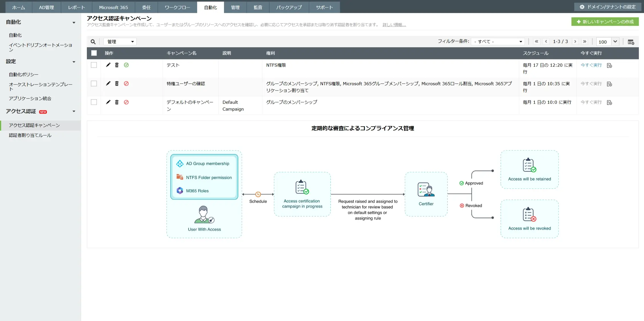Screen dimensions: 644x321
Task: Open the フィルター条件 すべて dropdown
Action: [498, 42]
